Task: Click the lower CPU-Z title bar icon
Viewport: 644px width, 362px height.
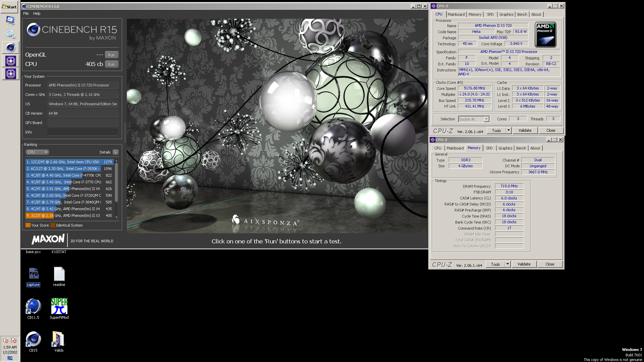Action: [432, 140]
